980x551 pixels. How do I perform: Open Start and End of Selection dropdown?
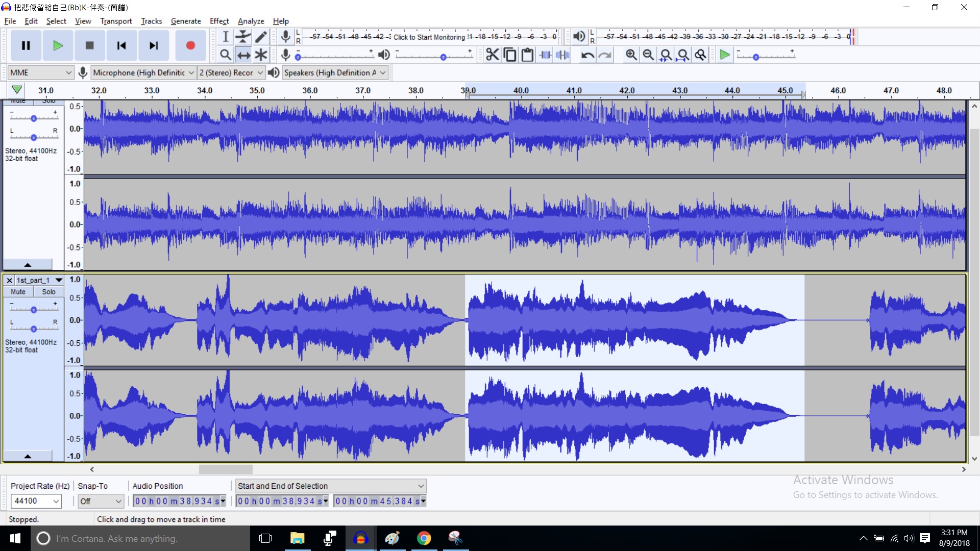click(331, 486)
